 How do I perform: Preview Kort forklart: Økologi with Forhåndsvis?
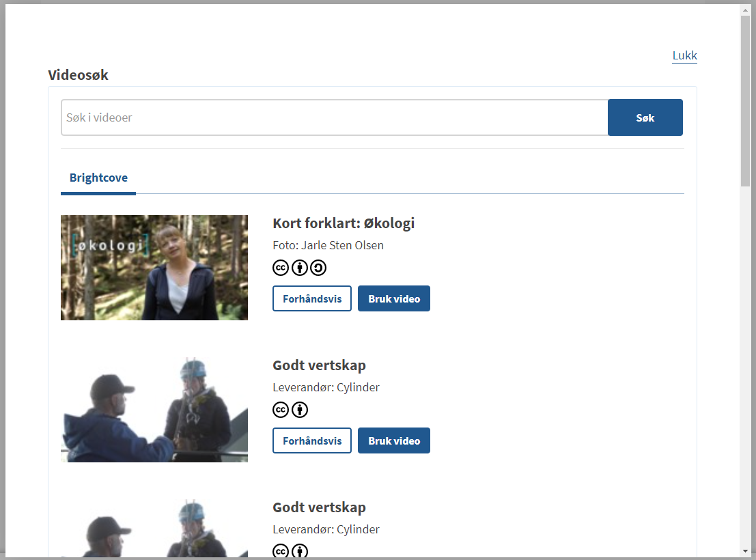312,298
